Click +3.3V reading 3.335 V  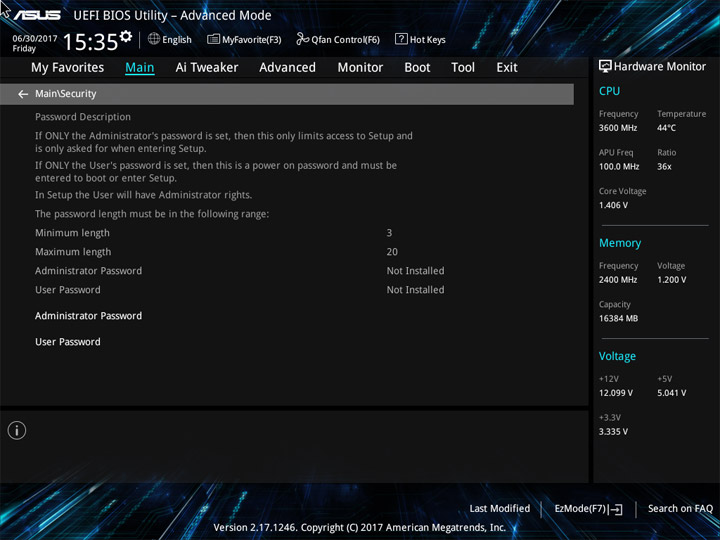[x=613, y=432]
